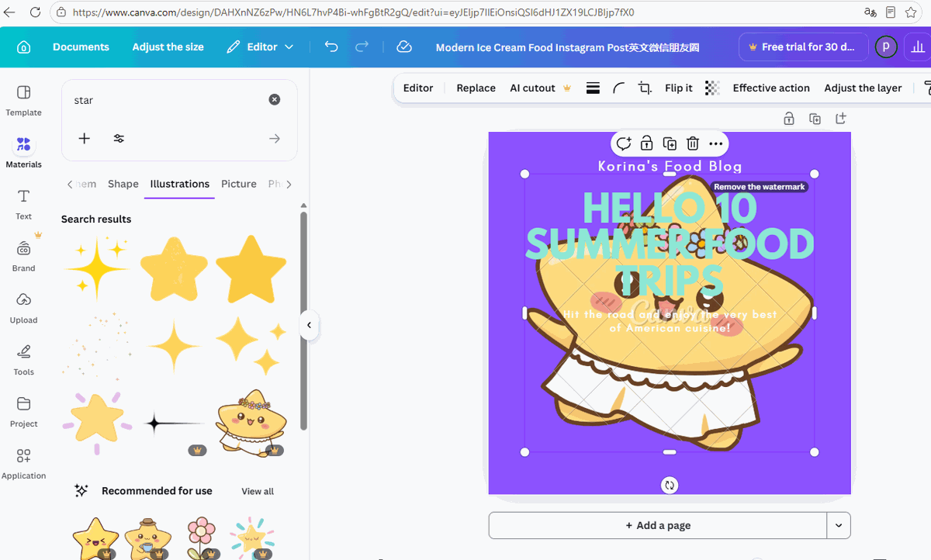Open the Template panel in the sidebar
The image size is (931, 560).
(23, 100)
